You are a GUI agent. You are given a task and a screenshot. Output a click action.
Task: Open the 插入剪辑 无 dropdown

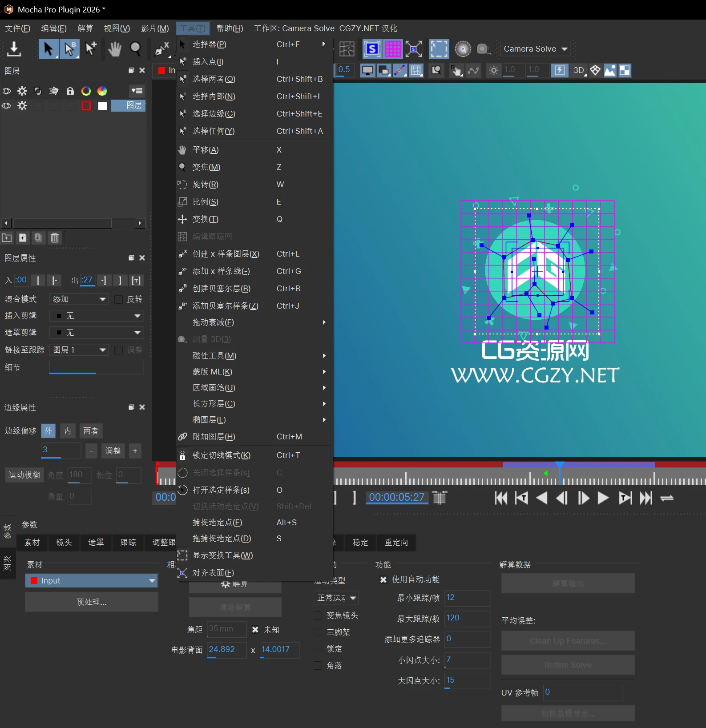coord(96,316)
